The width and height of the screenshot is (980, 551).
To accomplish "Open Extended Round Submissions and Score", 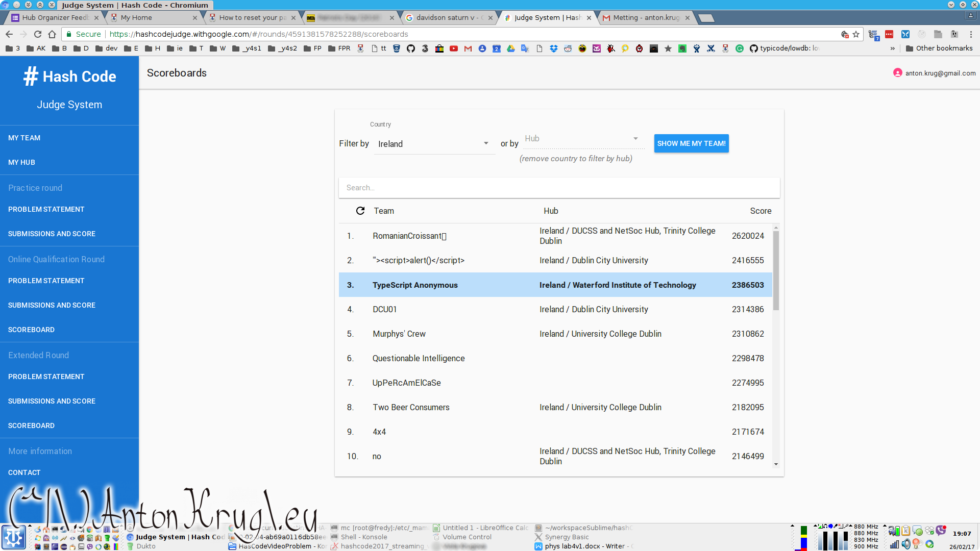I will coord(69,401).
